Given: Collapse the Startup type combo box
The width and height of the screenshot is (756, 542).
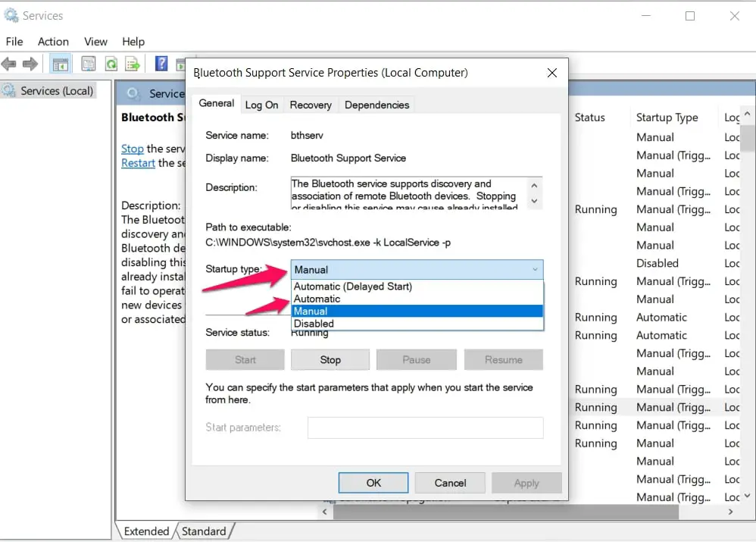Looking at the screenshot, I should 535,269.
